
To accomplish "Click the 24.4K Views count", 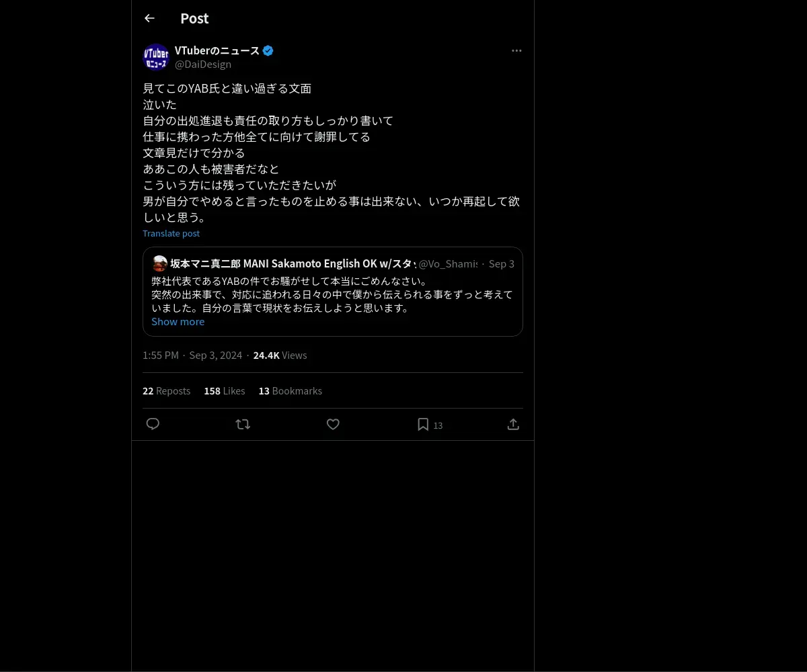I will tap(280, 355).
